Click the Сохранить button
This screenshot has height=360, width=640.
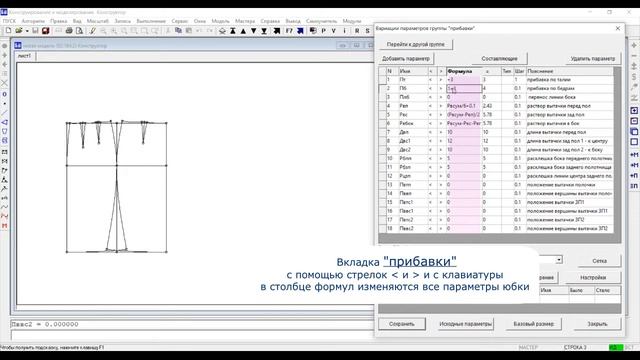click(x=402, y=324)
